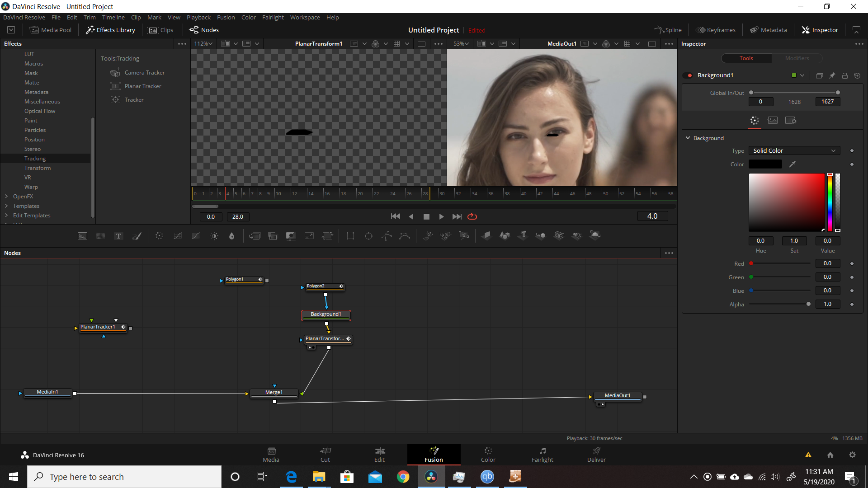This screenshot has width=868, height=488.
Task: Open the Workspace menu
Action: tap(305, 17)
